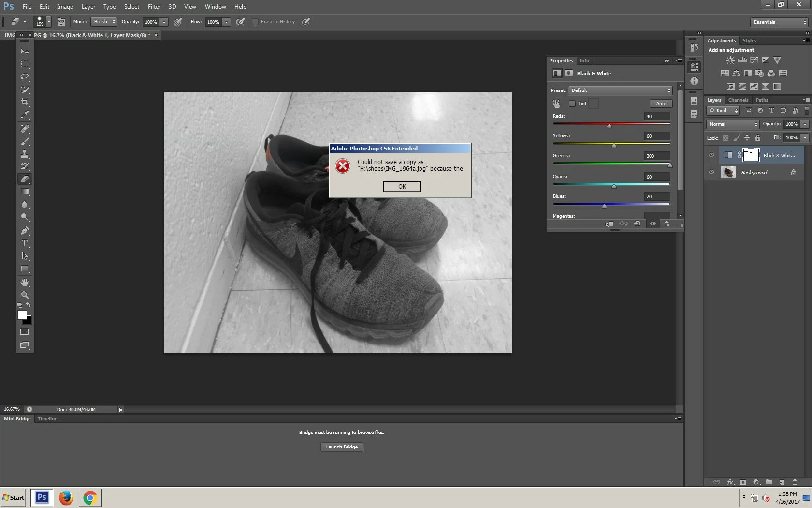Click OK in the error dialog
812x508 pixels.
pyautogui.click(x=402, y=187)
